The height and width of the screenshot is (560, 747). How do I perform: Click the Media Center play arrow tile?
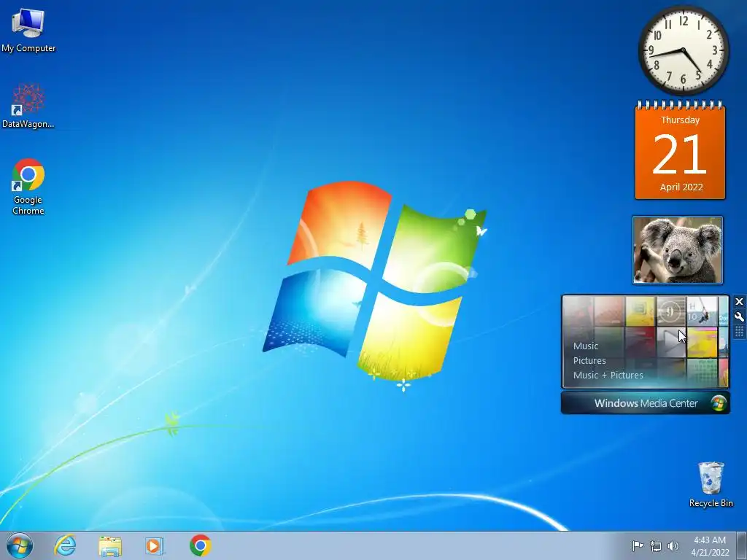pyautogui.click(x=671, y=341)
